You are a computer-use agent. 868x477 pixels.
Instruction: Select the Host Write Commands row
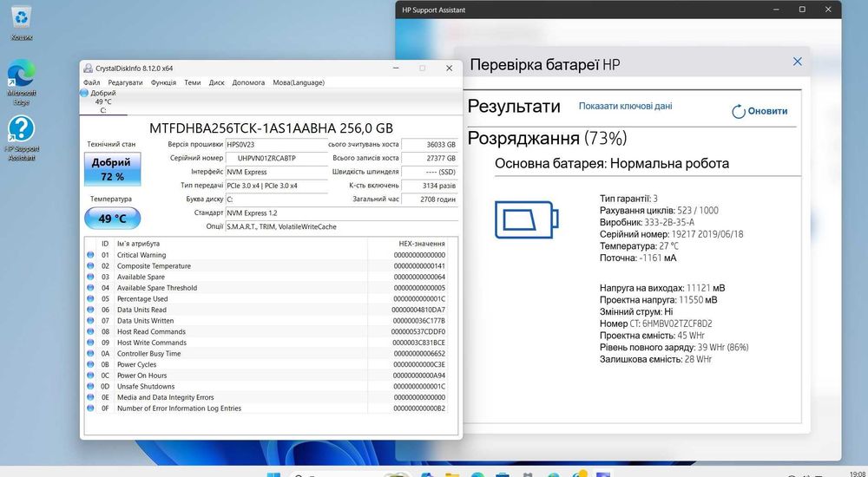click(x=266, y=343)
